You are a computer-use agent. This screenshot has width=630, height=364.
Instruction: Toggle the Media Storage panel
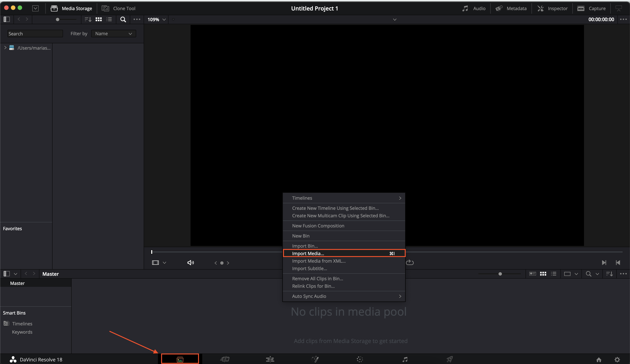click(71, 8)
